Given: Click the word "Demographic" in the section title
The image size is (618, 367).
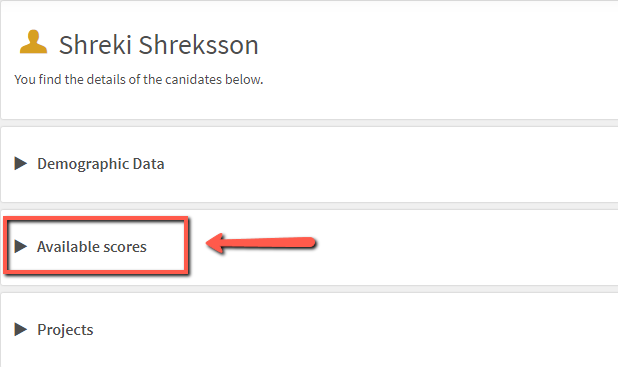Looking at the screenshot, I should [x=83, y=164].
